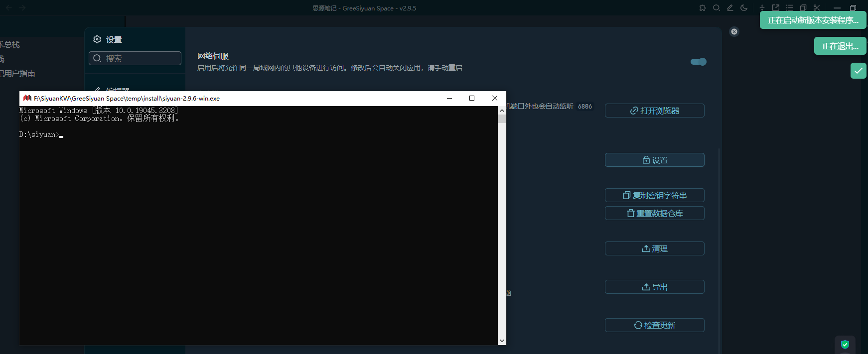The height and width of the screenshot is (354, 868).
Task: Click the shield icon at bottom right
Action: click(x=845, y=345)
